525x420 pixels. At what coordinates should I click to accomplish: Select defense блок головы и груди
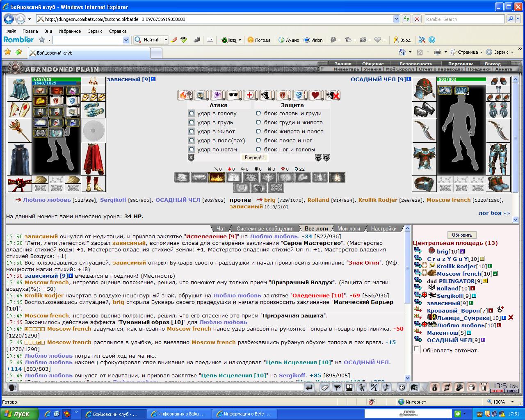pos(258,113)
